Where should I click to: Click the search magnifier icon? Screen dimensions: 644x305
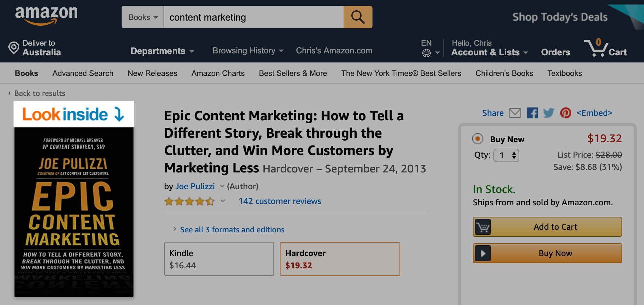358,17
